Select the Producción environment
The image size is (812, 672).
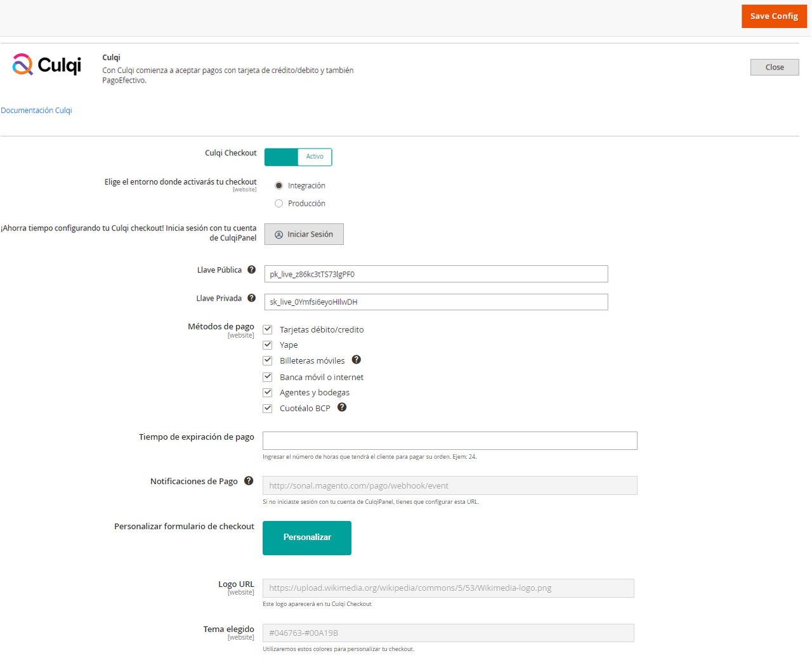(x=279, y=204)
